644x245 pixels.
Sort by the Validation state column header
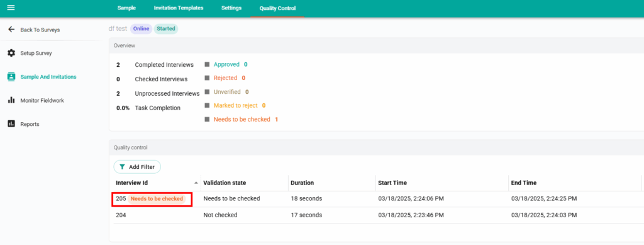(x=225, y=183)
